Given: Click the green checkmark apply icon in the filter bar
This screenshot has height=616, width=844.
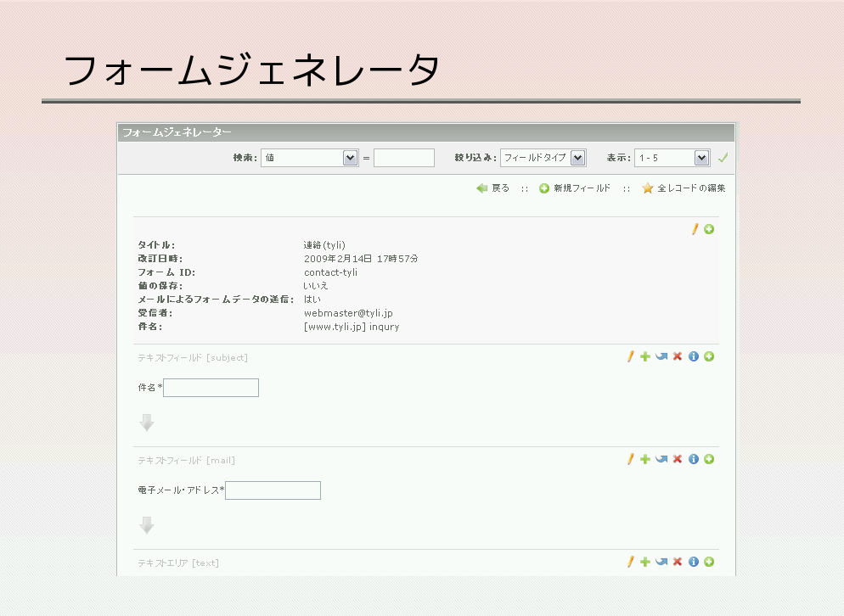Looking at the screenshot, I should point(723,158).
